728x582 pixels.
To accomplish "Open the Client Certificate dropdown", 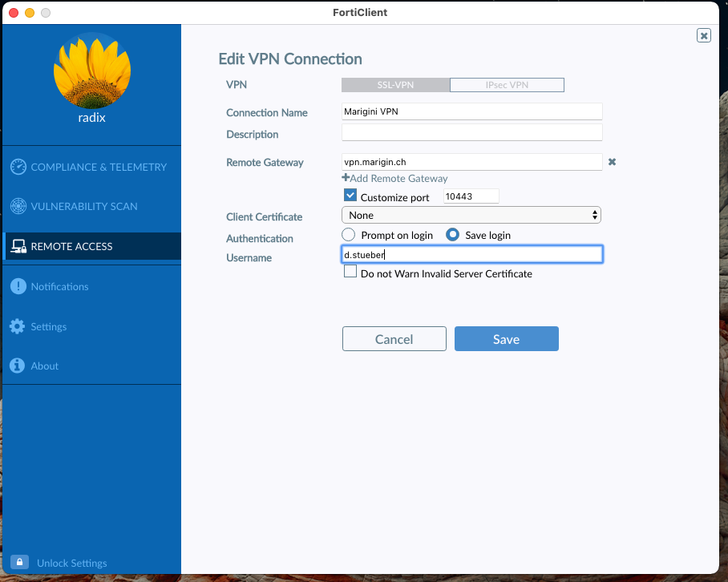I will [x=471, y=215].
